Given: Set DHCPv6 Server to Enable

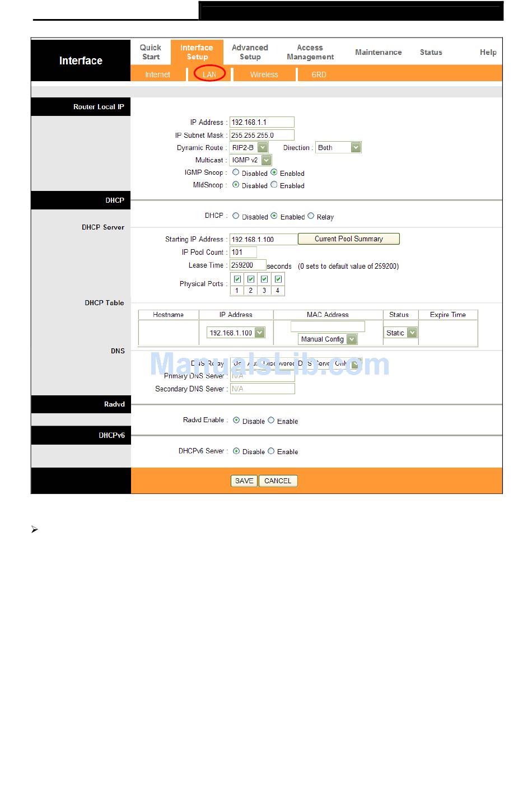Looking at the screenshot, I should click(271, 451).
